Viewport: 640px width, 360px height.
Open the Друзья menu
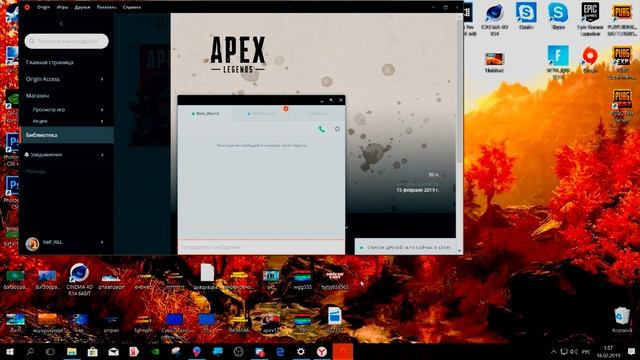82,7
